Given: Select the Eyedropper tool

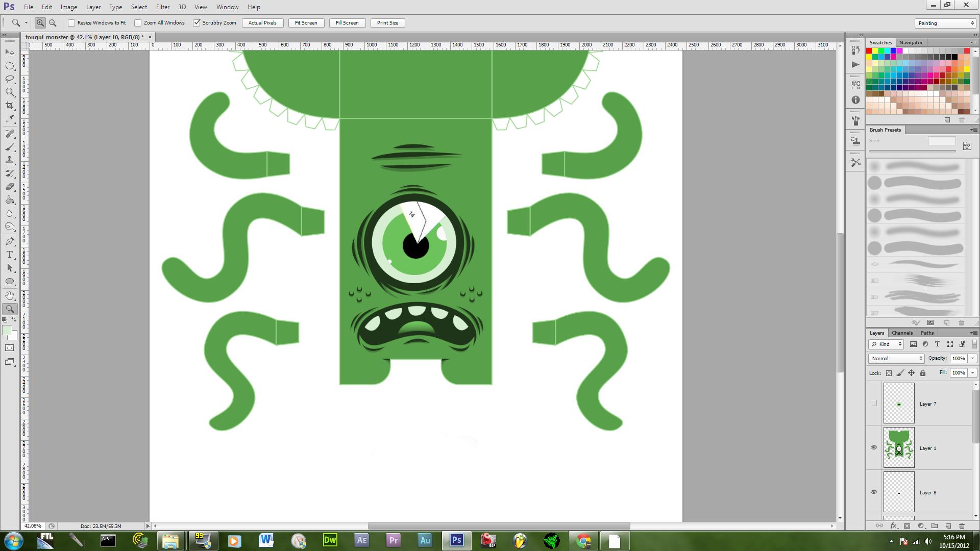Looking at the screenshot, I should (10, 119).
